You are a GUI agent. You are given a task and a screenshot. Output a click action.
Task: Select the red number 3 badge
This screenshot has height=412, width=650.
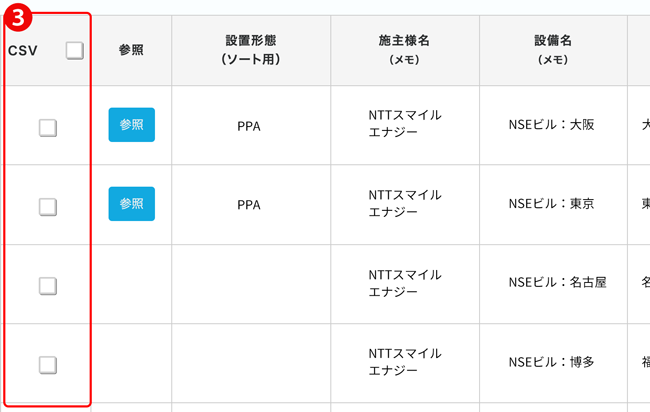pos(18,17)
